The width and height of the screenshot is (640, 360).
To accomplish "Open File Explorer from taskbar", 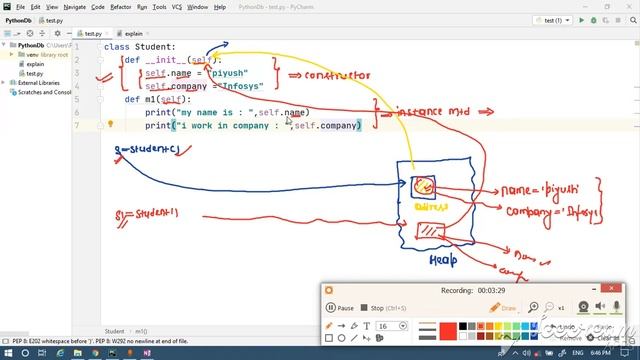I will click(78, 353).
